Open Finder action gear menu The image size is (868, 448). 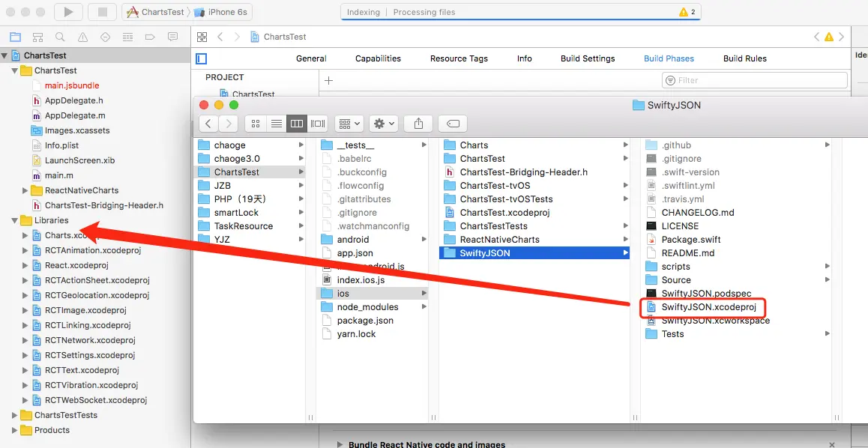pos(384,124)
